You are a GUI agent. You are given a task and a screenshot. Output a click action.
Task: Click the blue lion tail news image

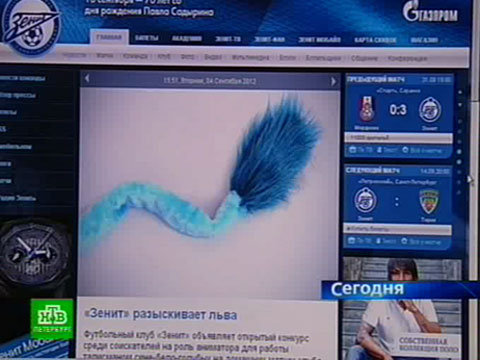[x=209, y=192]
